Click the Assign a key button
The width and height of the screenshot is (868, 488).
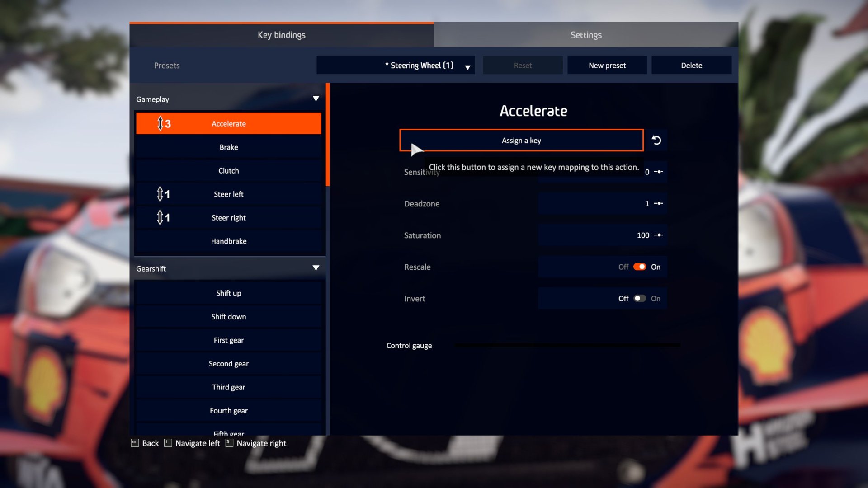[x=520, y=140]
